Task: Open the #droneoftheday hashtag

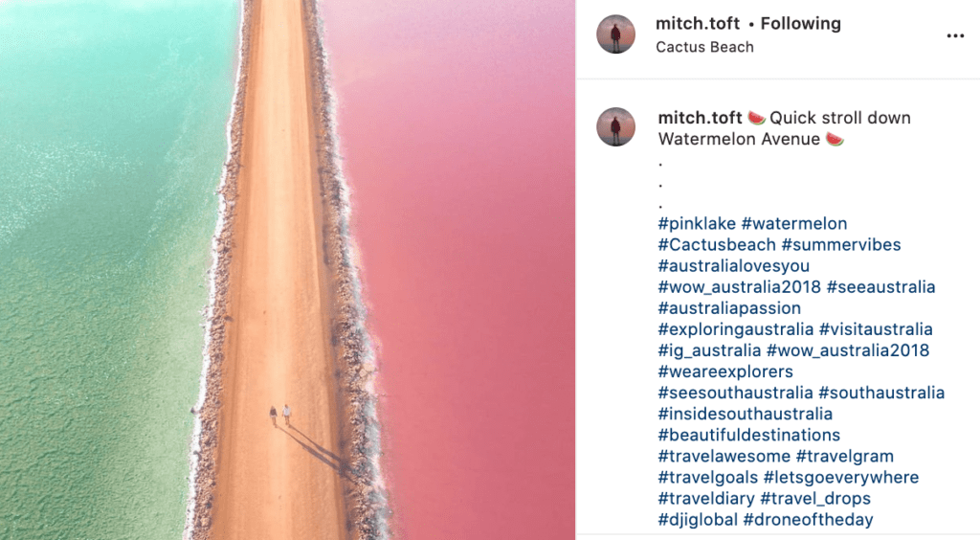Action: click(x=808, y=520)
